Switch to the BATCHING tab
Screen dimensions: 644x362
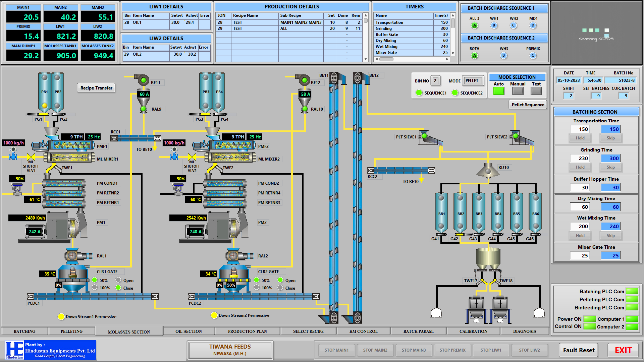[x=25, y=331]
